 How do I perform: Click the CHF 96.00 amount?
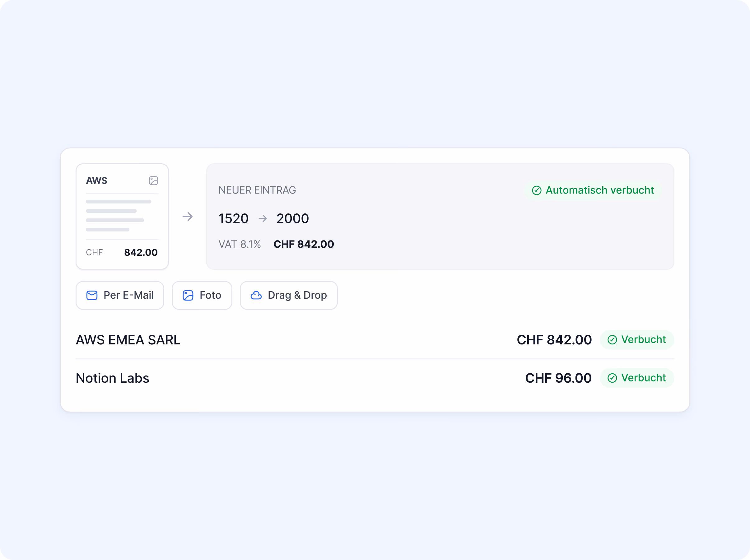pyautogui.click(x=558, y=378)
